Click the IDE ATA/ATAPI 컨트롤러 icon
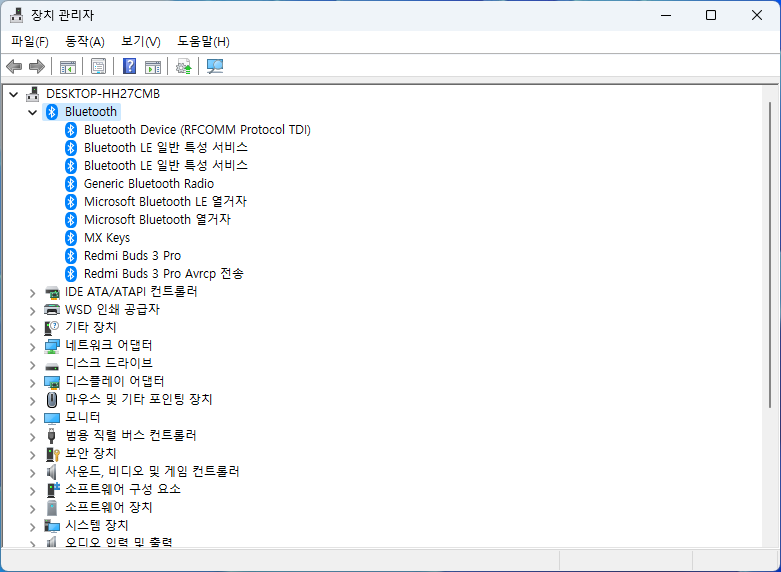The width and height of the screenshot is (781, 572). 52,291
